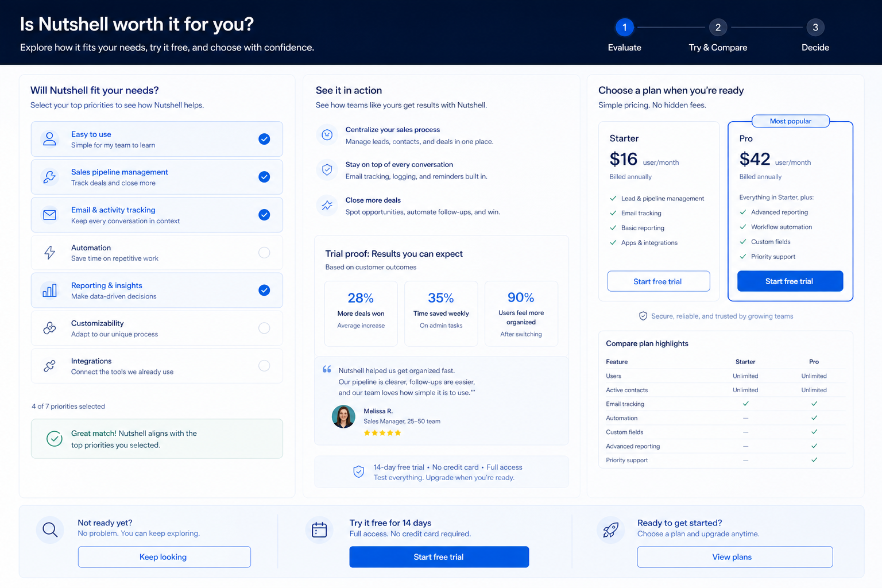882x588 pixels.
Task: Click the shield icon beside Stay on top of every conversation
Action: point(327,170)
